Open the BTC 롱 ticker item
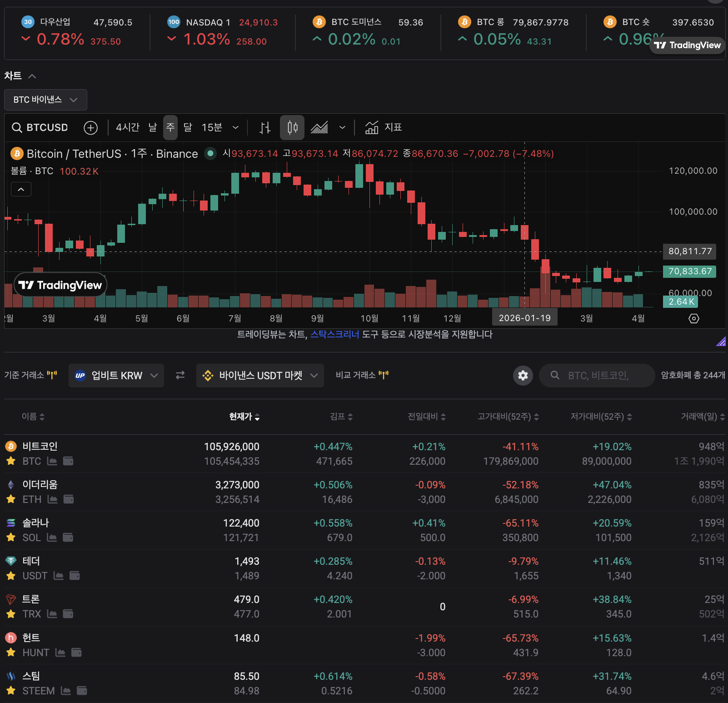This screenshot has height=703, width=728. tap(514, 32)
